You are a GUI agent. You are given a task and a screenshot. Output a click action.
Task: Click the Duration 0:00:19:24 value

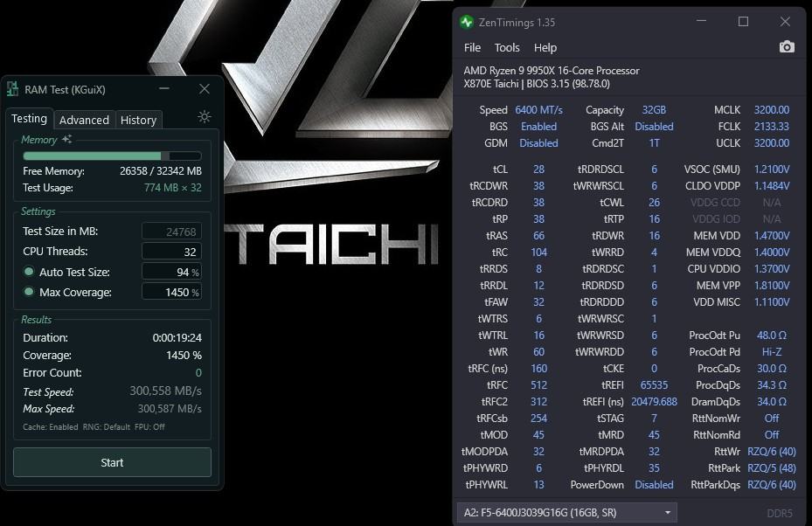[x=177, y=337]
